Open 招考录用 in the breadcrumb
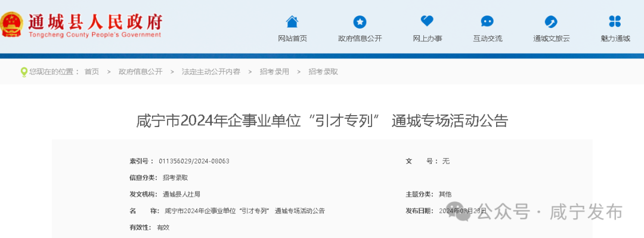 click(274, 72)
